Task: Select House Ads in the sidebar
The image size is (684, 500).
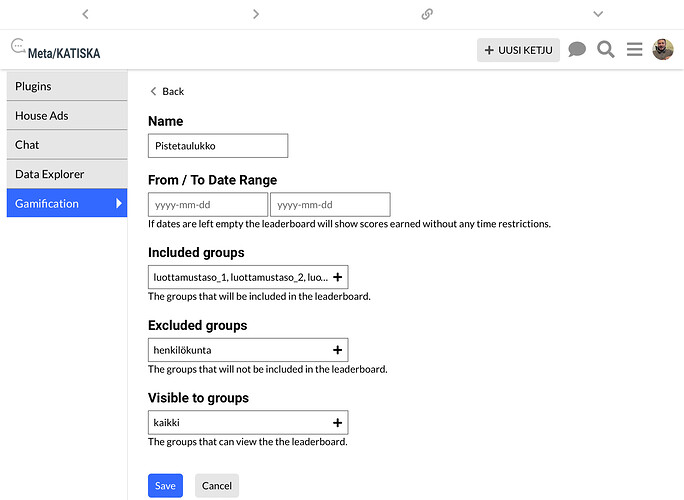Action: coord(67,116)
